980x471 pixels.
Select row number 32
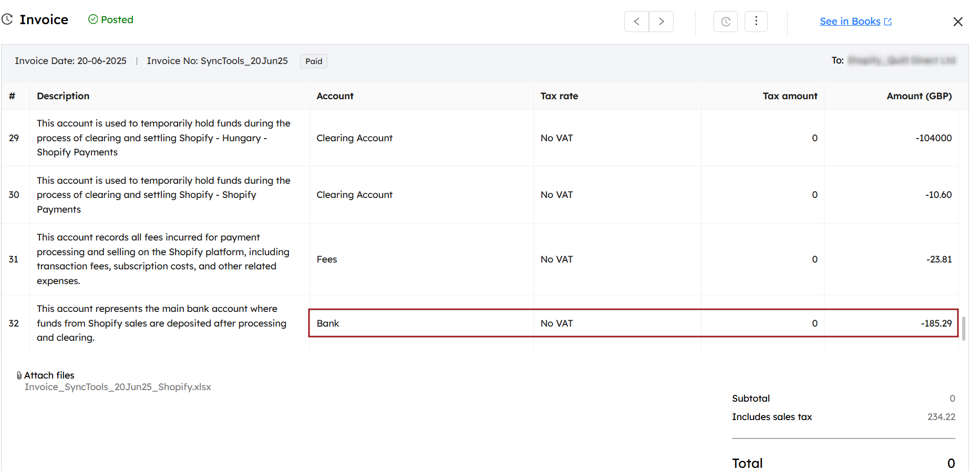pos(14,323)
